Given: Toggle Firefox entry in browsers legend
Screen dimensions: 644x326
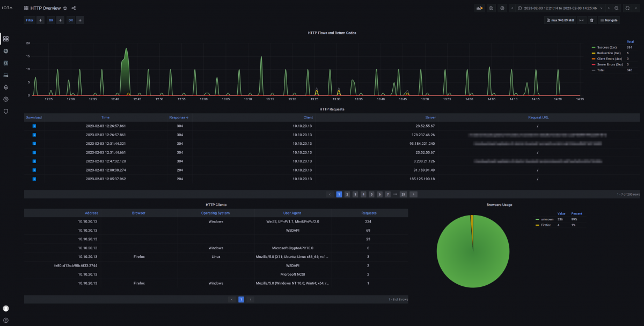Looking at the screenshot, I should tap(547, 225).
